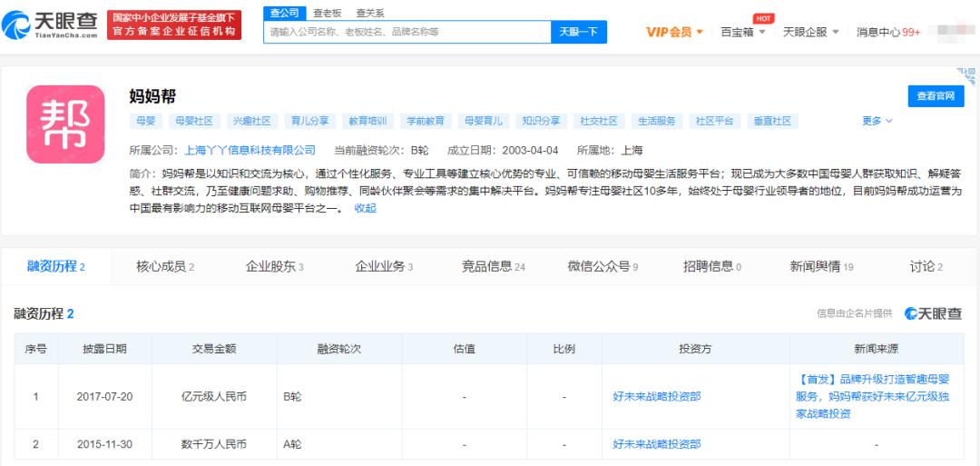Screen dimensions: 980x466
Task: Open the 妈妈帮 pink app logo
Action: 65,124
